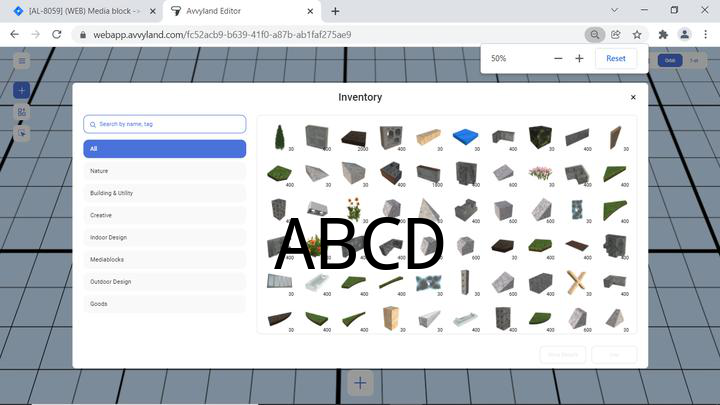Click the address bar URL

pyautogui.click(x=222, y=35)
